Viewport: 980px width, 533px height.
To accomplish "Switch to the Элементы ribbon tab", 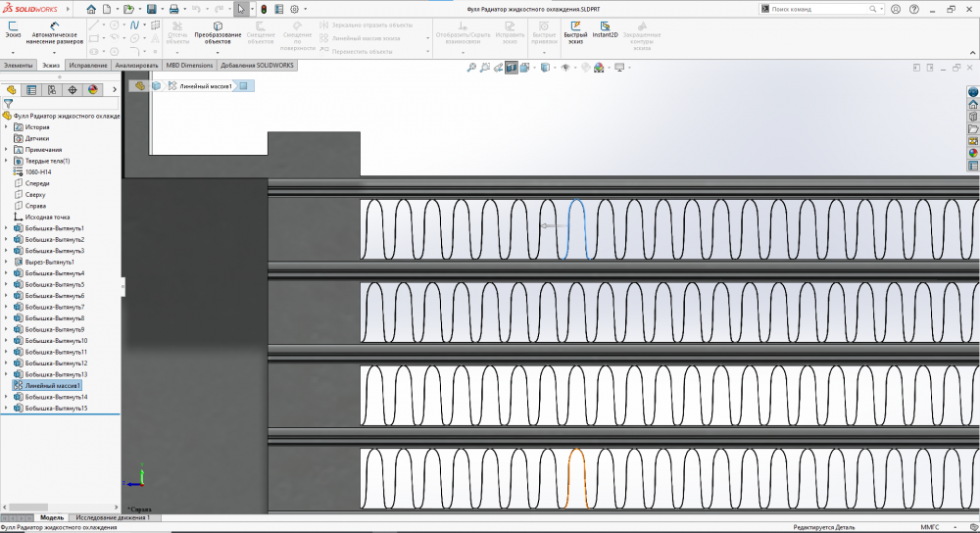I will coord(18,65).
